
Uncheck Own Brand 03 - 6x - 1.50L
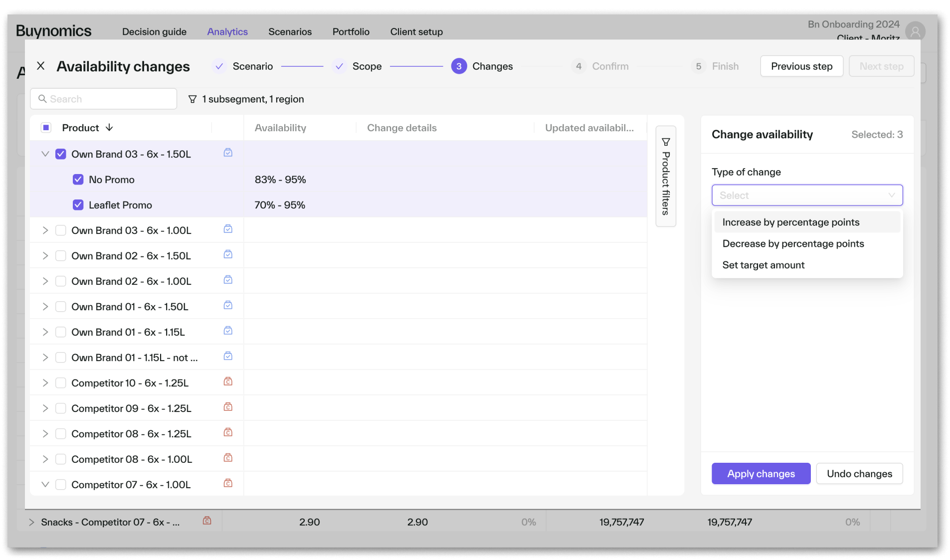[61, 154]
